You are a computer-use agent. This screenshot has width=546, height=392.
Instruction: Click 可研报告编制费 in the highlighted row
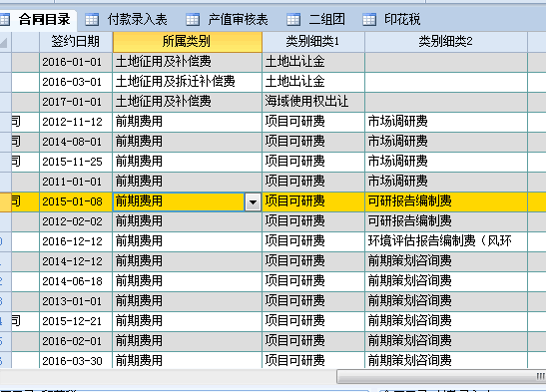point(446,201)
